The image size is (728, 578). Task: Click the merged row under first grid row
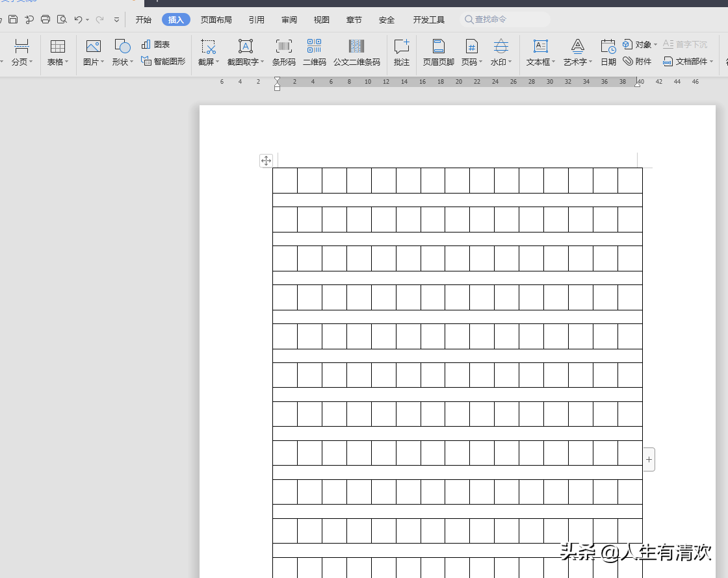[458, 200]
